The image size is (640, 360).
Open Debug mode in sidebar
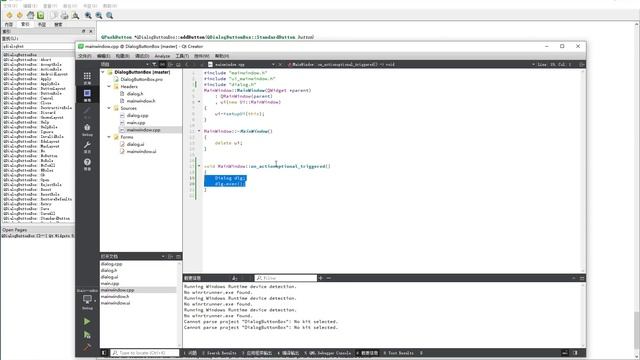[x=87, y=130]
